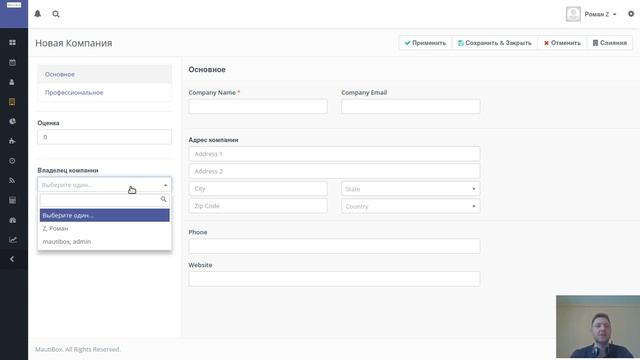
Task: Click the Отменить button
Action: coord(562,43)
